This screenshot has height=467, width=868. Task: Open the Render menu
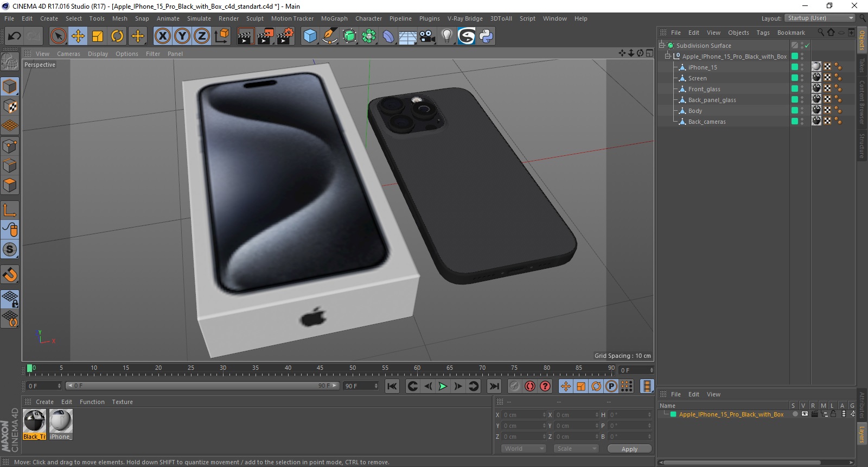click(x=228, y=18)
